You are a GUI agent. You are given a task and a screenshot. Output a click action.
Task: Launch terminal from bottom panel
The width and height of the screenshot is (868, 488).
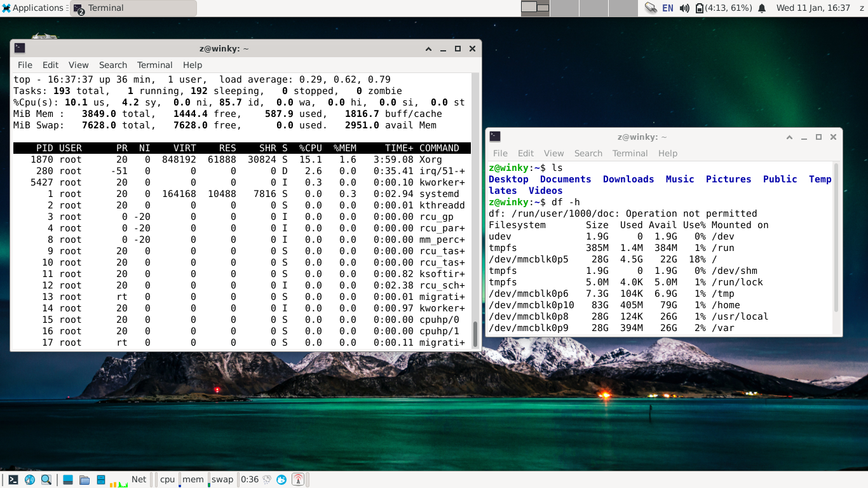coord(13,480)
